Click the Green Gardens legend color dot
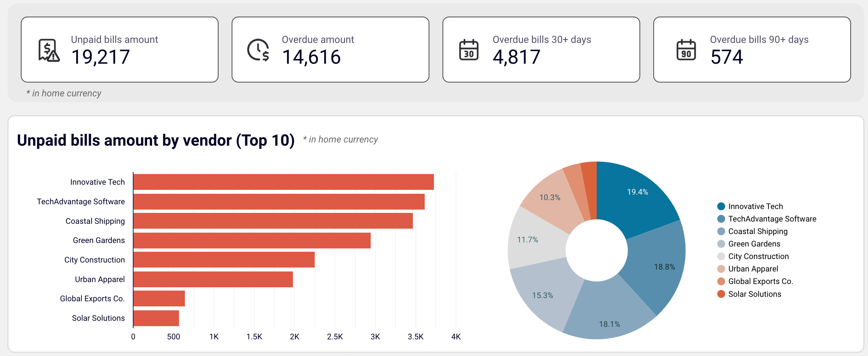 coord(721,244)
